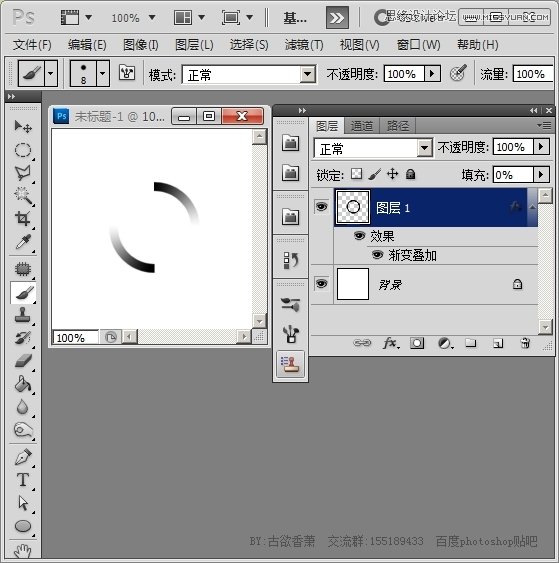The width and height of the screenshot is (559, 563).
Task: Click the 填充 0% input field
Action: click(x=513, y=175)
